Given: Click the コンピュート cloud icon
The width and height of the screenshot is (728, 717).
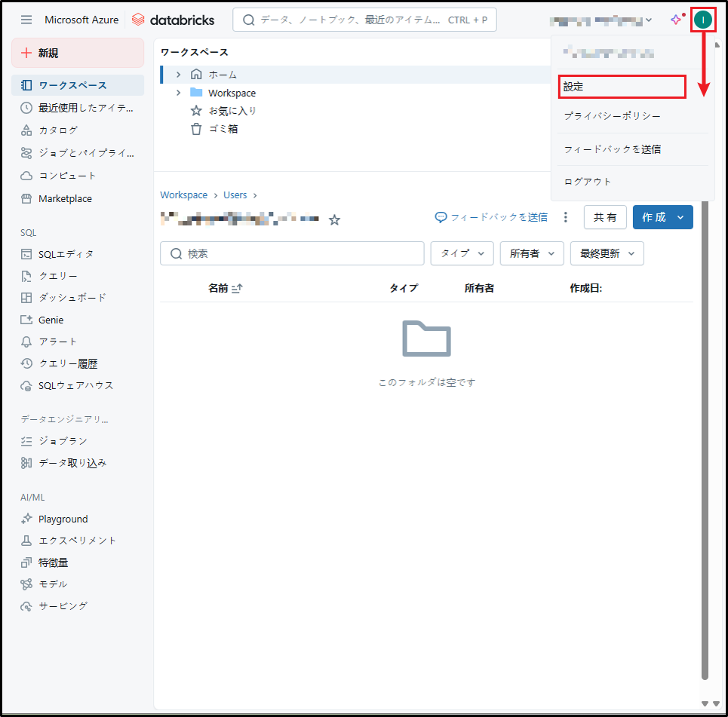Looking at the screenshot, I should point(26,176).
